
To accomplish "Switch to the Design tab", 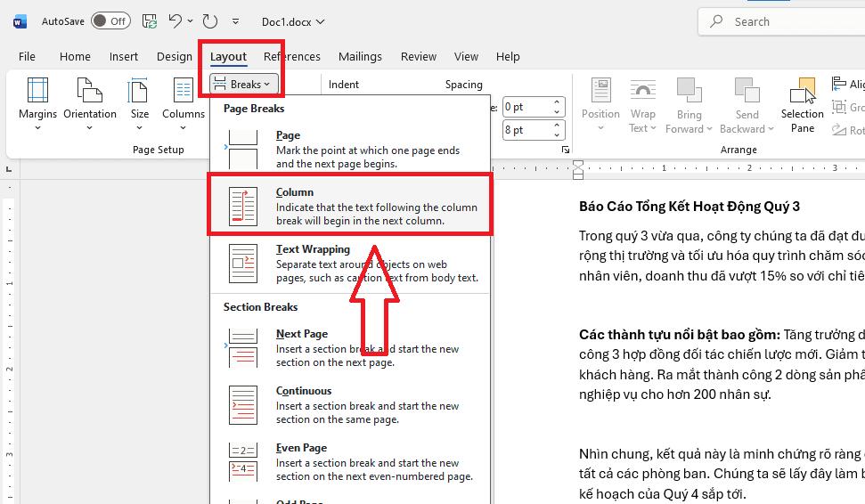I will coord(175,56).
